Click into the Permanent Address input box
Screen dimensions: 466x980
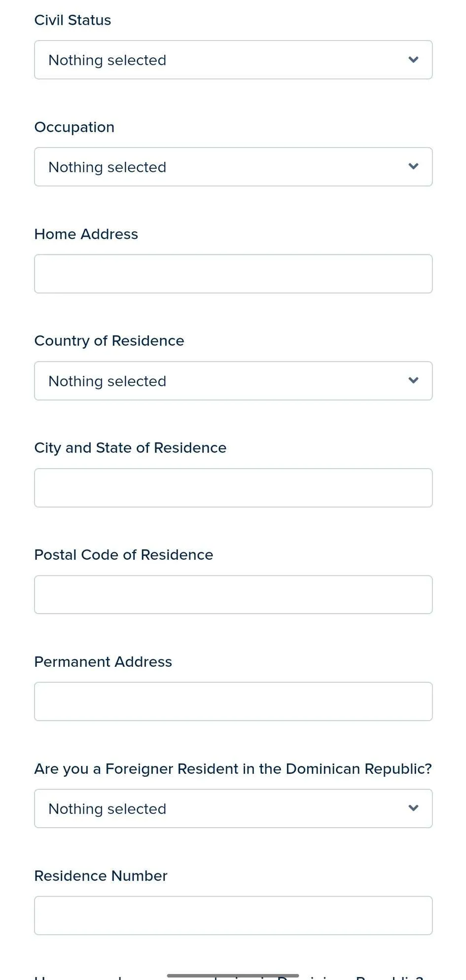pyautogui.click(x=233, y=701)
